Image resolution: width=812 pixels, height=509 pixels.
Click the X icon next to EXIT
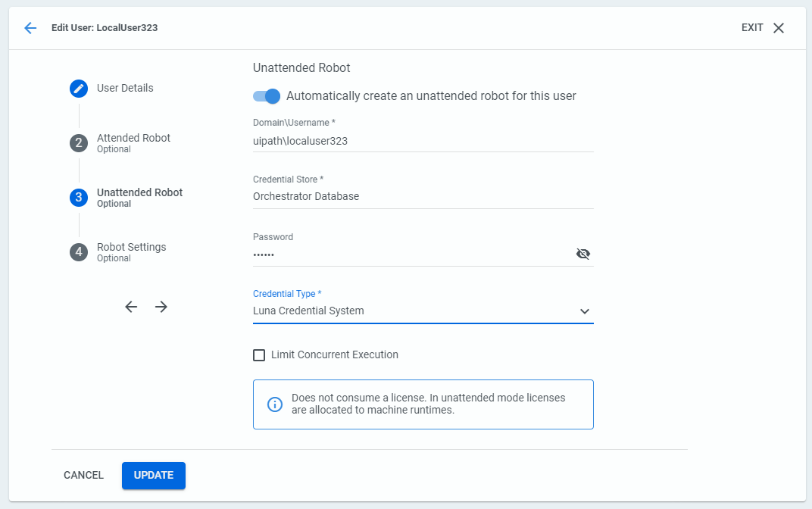(779, 28)
